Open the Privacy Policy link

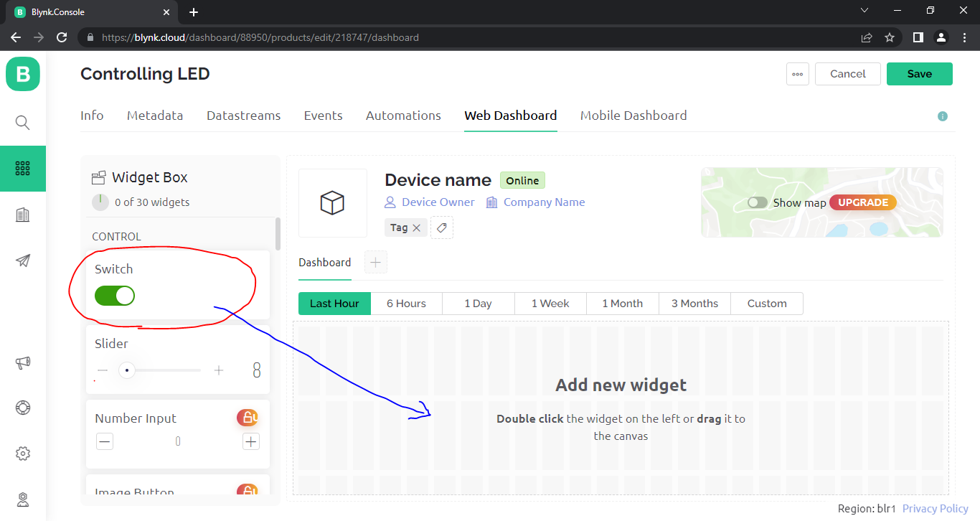pos(936,509)
